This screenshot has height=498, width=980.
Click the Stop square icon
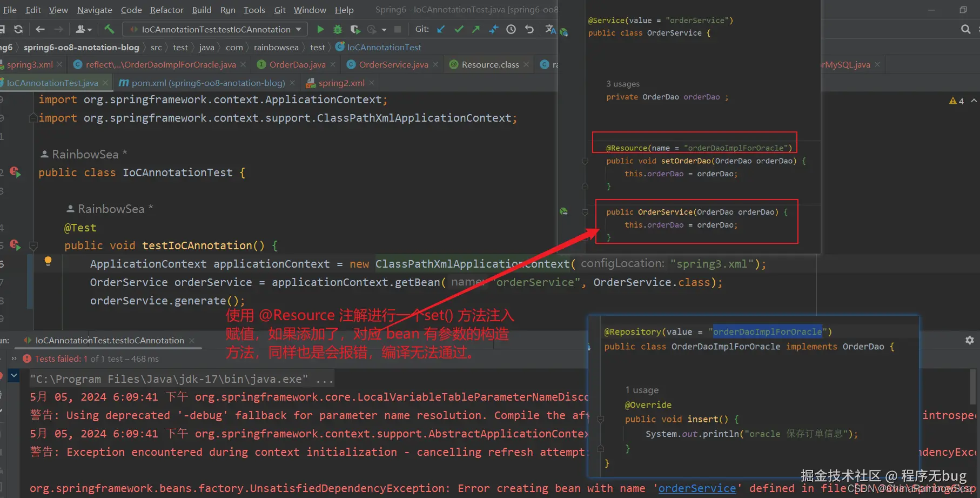click(x=398, y=29)
